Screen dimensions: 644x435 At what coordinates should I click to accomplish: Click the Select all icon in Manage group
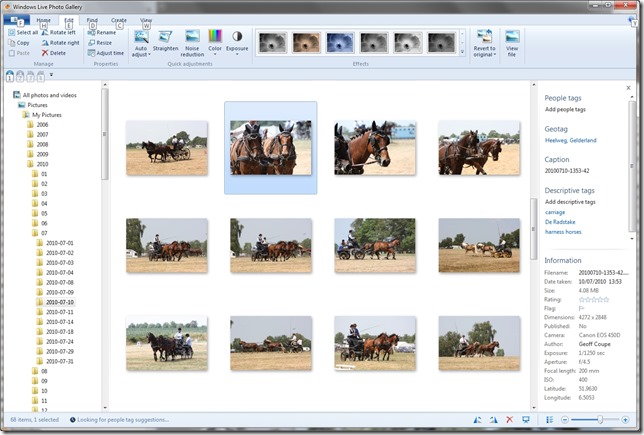pyautogui.click(x=12, y=32)
